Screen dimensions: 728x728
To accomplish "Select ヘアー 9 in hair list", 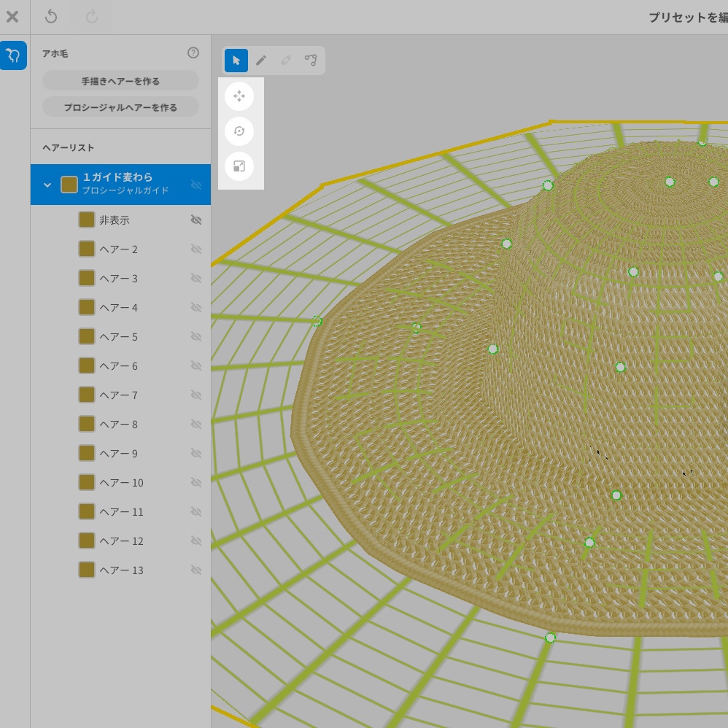I will [x=120, y=453].
